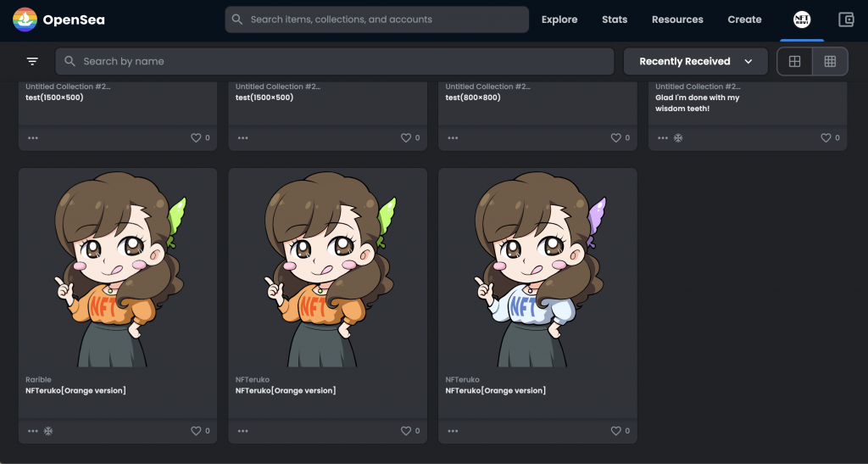This screenshot has width=868, height=464.
Task: Switch to small grid view
Action: (830, 61)
